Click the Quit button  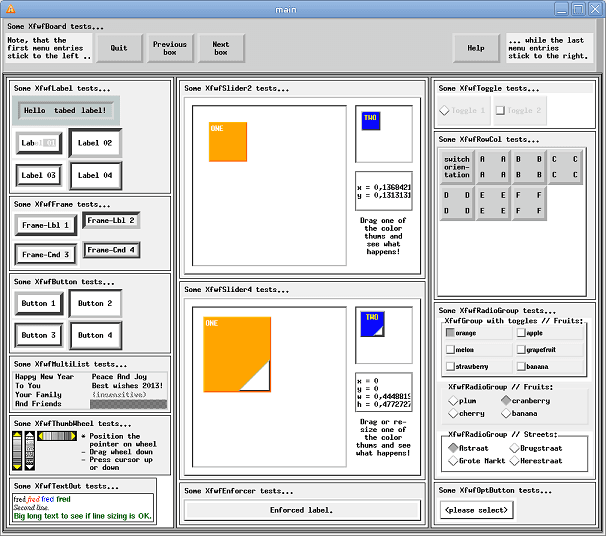pyautogui.click(x=119, y=48)
